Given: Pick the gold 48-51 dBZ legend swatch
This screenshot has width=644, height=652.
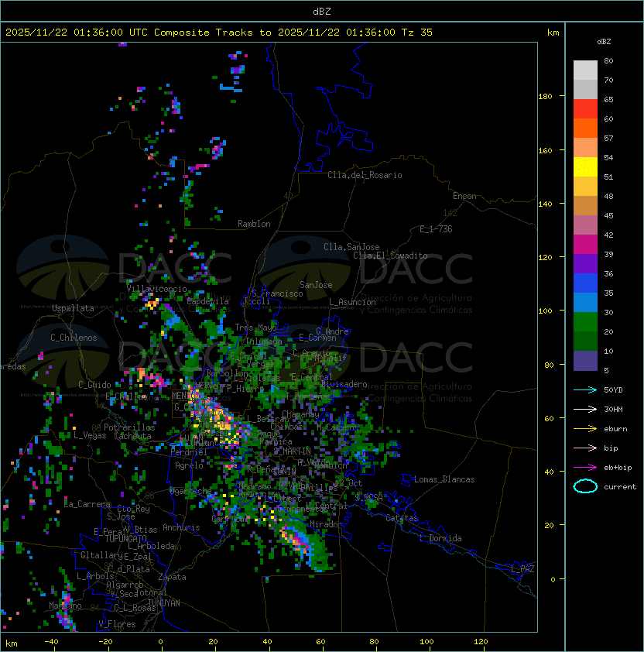Looking at the screenshot, I should pos(585,187).
